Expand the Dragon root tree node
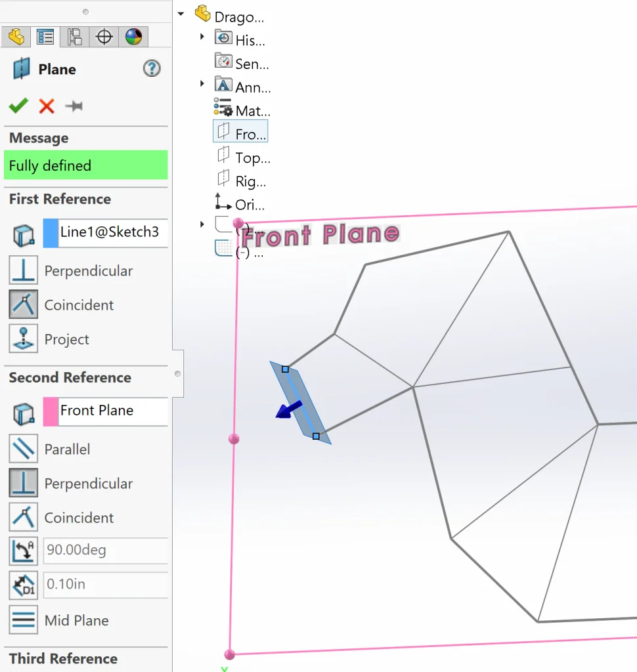The image size is (637, 672). click(x=181, y=14)
